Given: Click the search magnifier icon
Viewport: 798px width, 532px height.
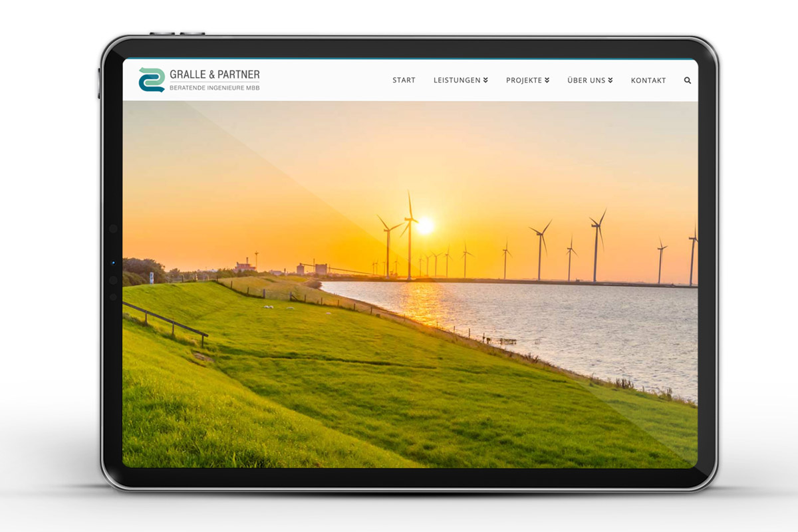Looking at the screenshot, I should pos(688,80).
